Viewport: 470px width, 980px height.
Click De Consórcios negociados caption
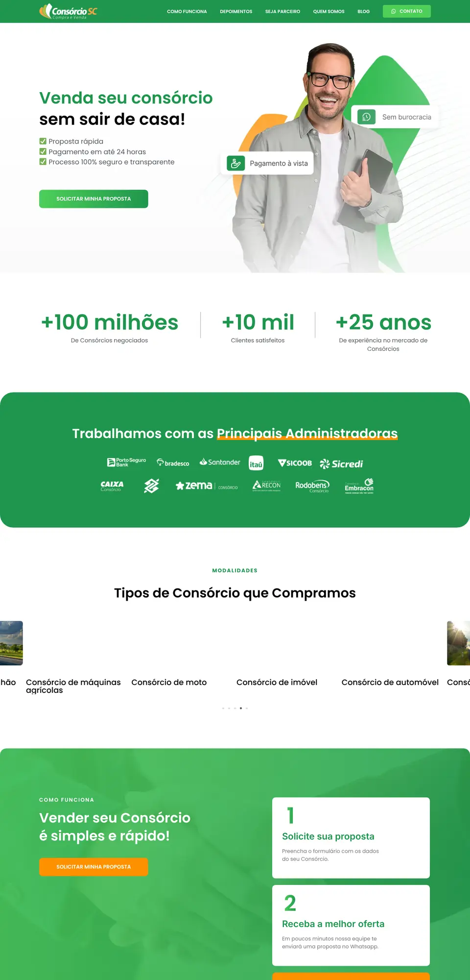coord(109,341)
